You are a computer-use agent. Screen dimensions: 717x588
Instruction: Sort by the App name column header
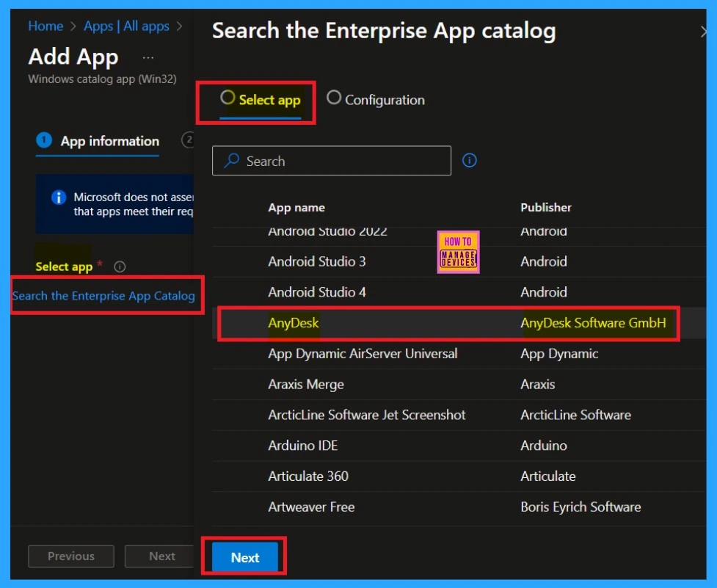coord(296,208)
